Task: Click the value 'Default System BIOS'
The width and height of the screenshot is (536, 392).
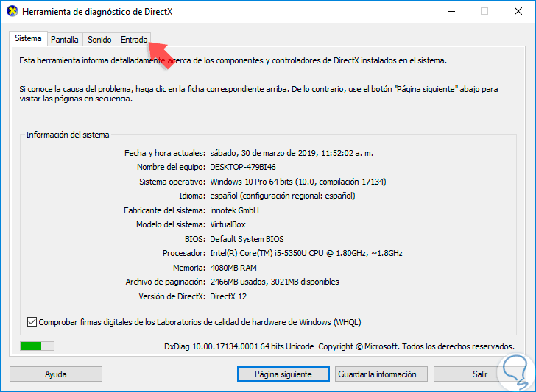Action: [247, 239]
